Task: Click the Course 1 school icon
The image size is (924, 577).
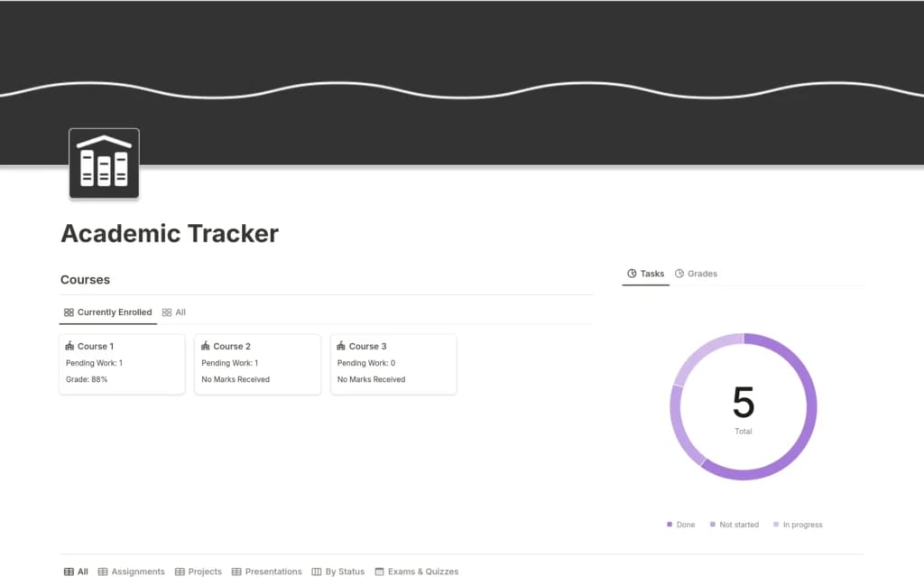Action: (x=70, y=346)
